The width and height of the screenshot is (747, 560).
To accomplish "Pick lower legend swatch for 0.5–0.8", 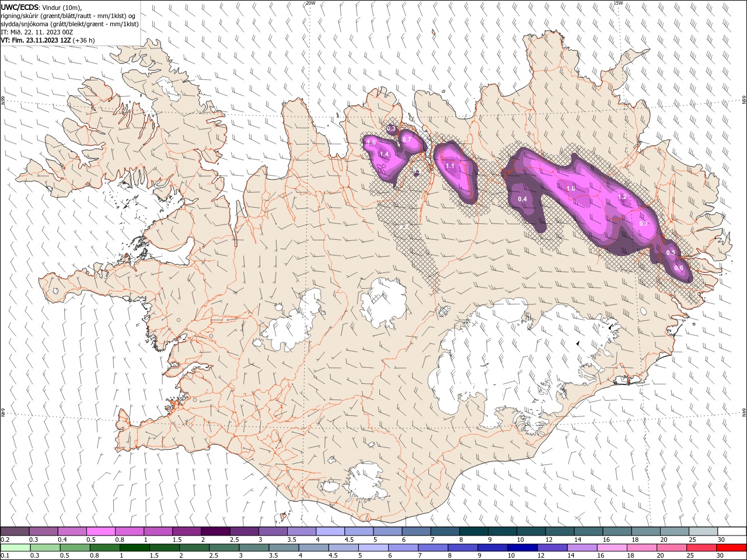I will coord(75,548).
